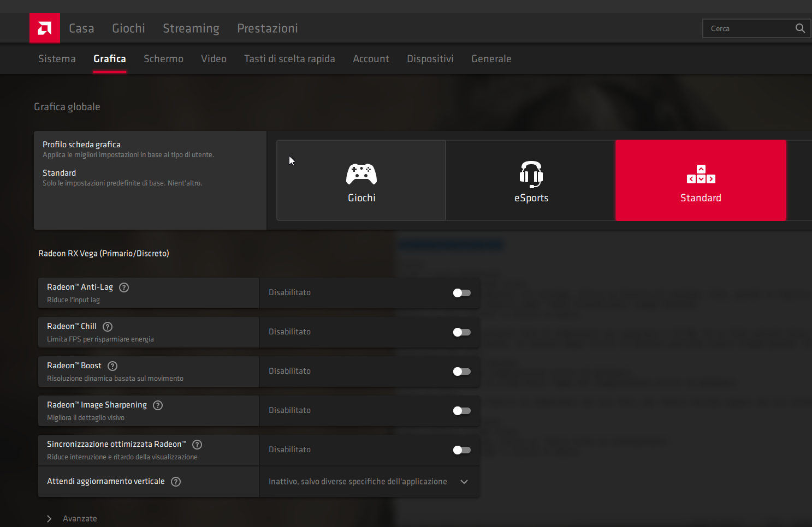Open help for Sincronizzazione ottimizzata Radeon
Image resolution: width=812 pixels, height=527 pixels.
click(x=197, y=445)
